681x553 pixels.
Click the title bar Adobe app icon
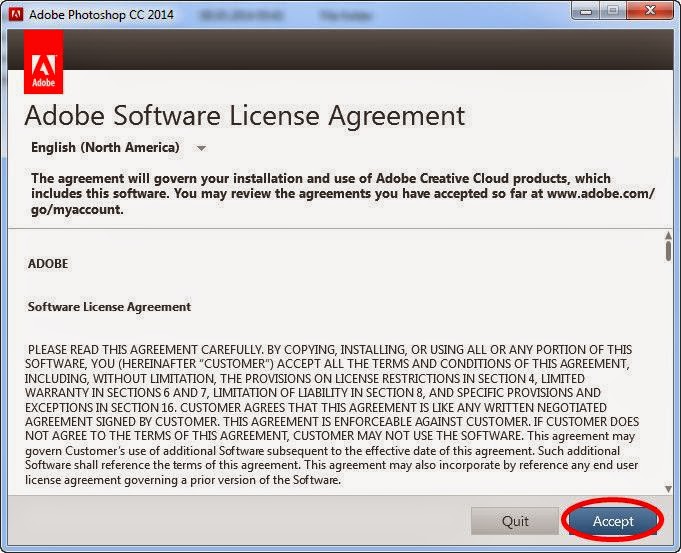point(15,14)
